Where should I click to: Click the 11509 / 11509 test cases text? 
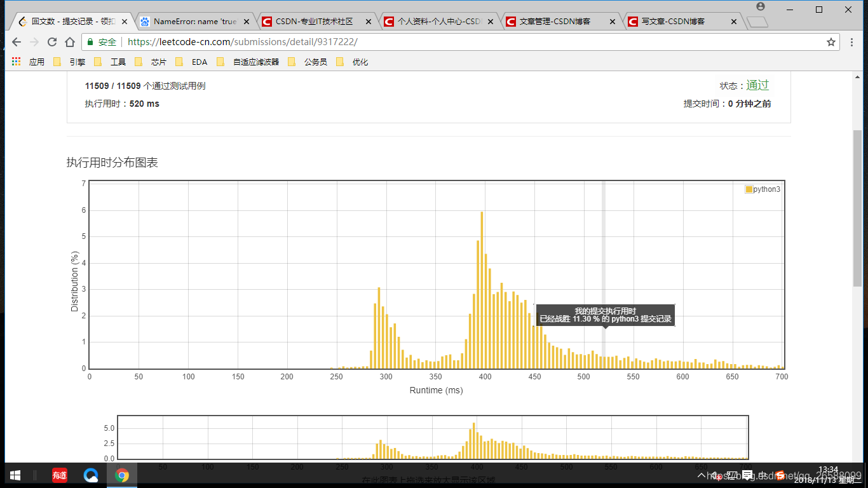tap(145, 86)
